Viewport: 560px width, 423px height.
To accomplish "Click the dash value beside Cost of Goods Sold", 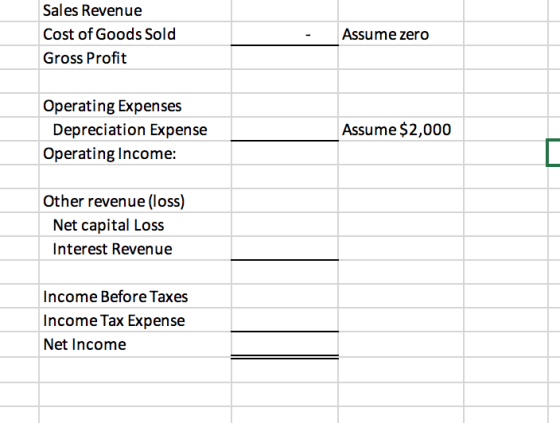I will click(x=285, y=34).
